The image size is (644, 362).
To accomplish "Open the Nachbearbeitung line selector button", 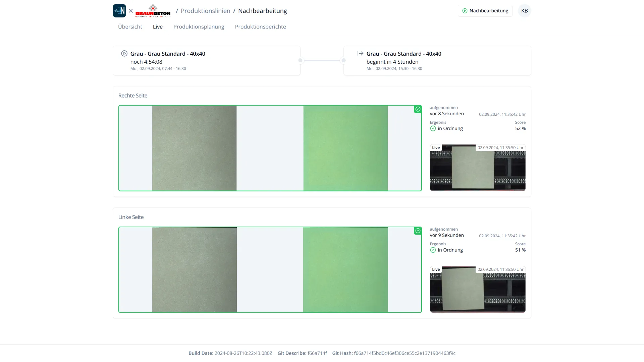I will pos(485,11).
